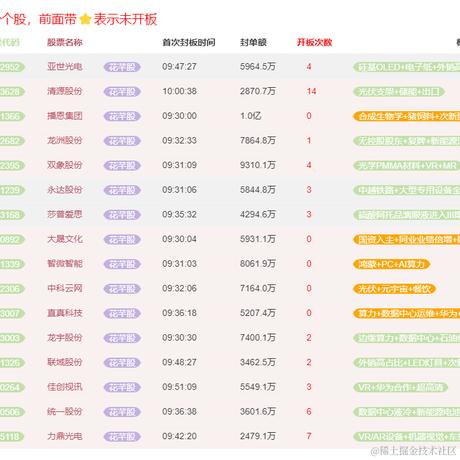Select seal amount 5964.5万
Screen dimensions: 460x460
tap(258, 67)
